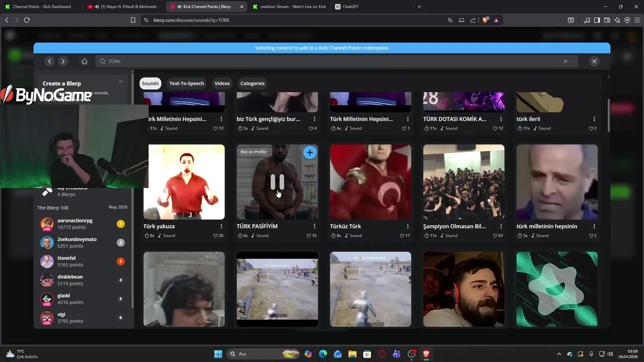Bookmark this page in the address bar
644x362 pixels.
[x=133, y=20]
